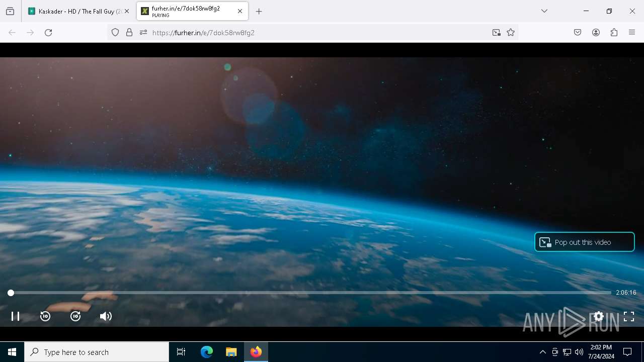This screenshot has width=644, height=362.
Task: Click the 2:06:16 duration text
Action: point(626,293)
